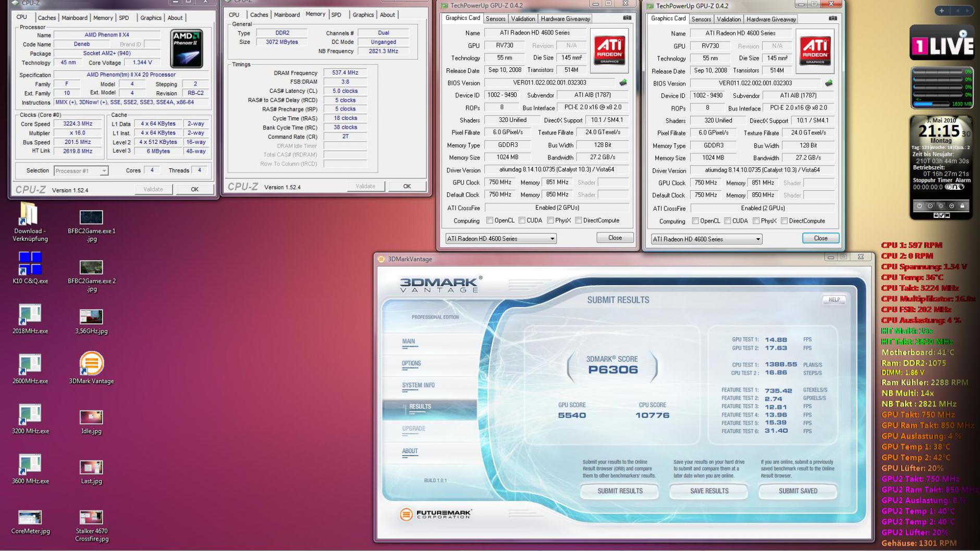The height and width of the screenshot is (551, 980).
Task: Open the SPD tab in CPU-Z Memory window
Action: click(x=336, y=15)
